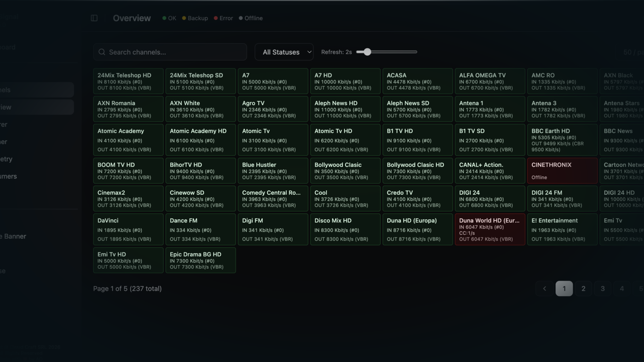Open the offline CINETHRONIX channel card
This screenshot has width=644, height=362.
pyautogui.click(x=562, y=170)
